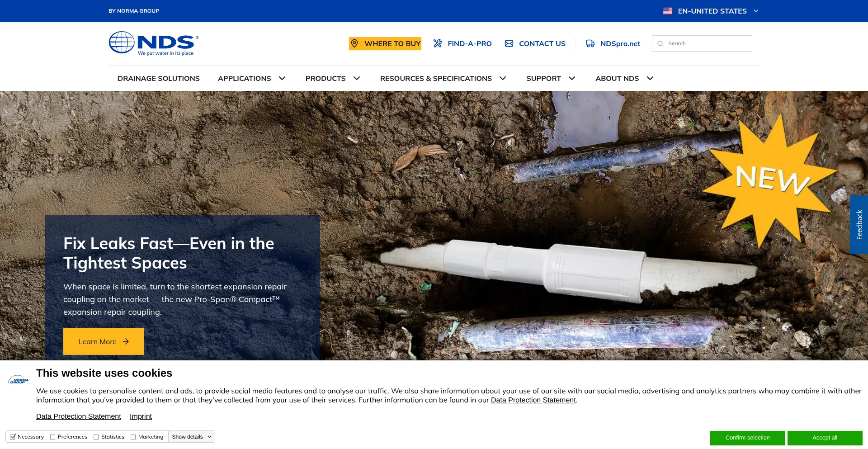
Task: Click the yellow Learn More button
Action: coord(103,341)
